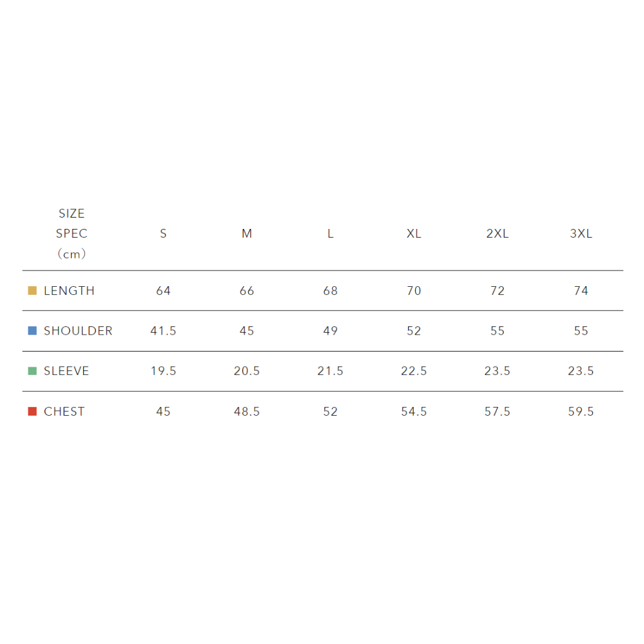Select the CHEST row label
Image resolution: width=644 pixels, height=644 pixels.
pos(64,411)
